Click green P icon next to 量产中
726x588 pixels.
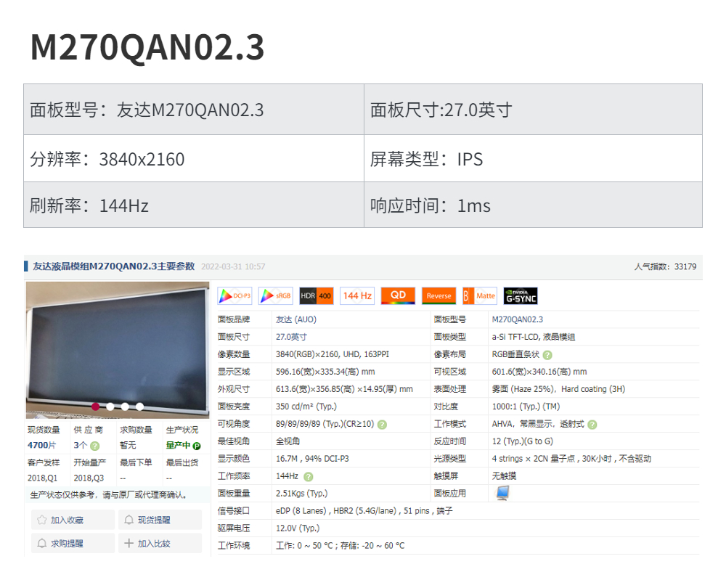(197, 446)
